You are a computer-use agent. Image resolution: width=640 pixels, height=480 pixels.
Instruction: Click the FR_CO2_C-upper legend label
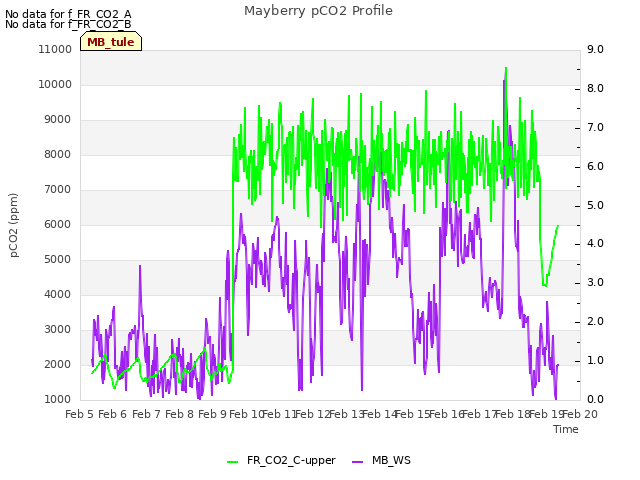291,460
